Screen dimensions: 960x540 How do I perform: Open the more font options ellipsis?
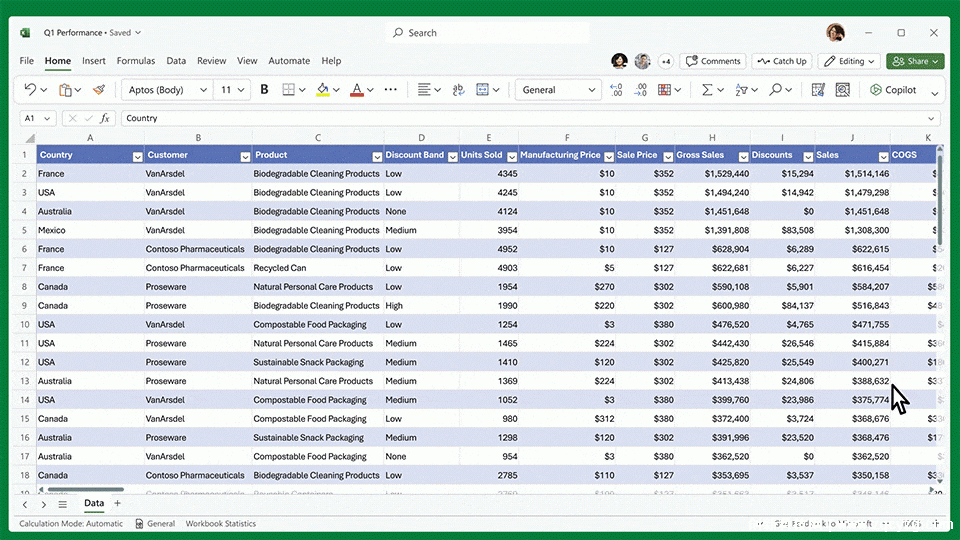point(391,89)
